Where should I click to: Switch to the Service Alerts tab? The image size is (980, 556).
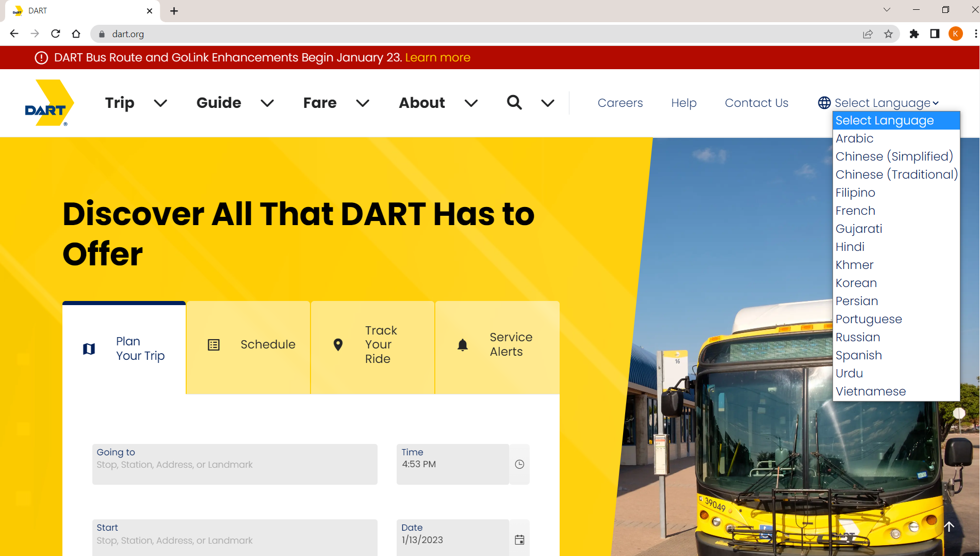497,345
